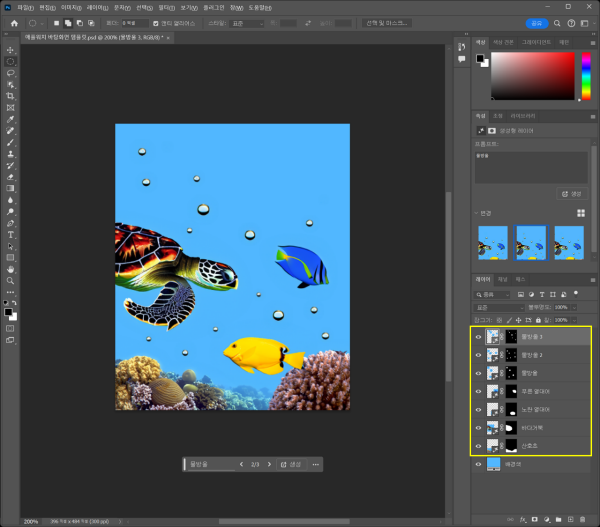Select the Lasso tool

[10, 73]
